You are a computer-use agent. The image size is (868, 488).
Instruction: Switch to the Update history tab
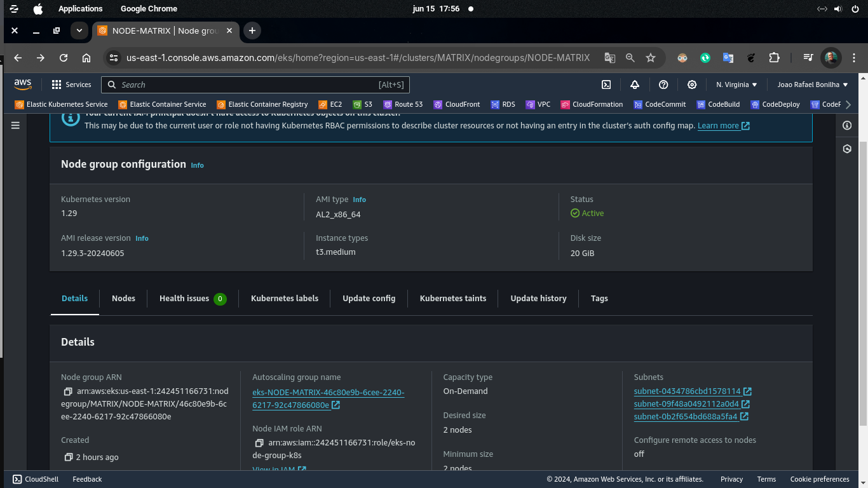tap(538, 298)
